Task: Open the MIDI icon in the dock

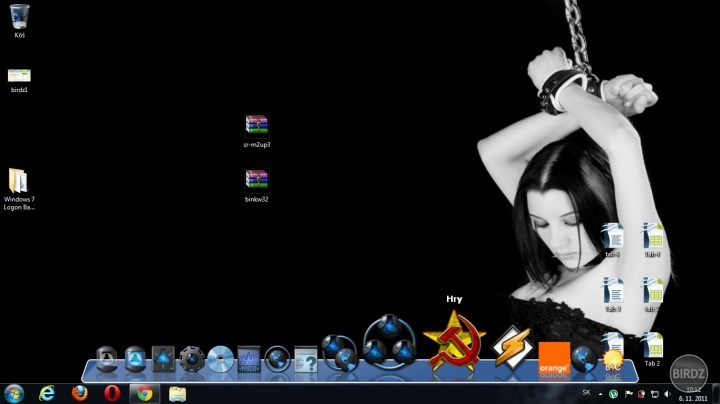Action: click(x=249, y=359)
